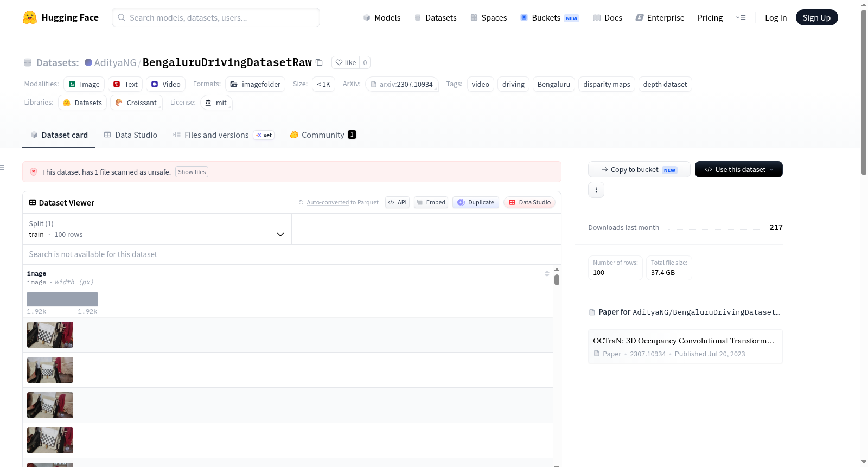Click the Embed button

pos(431,202)
